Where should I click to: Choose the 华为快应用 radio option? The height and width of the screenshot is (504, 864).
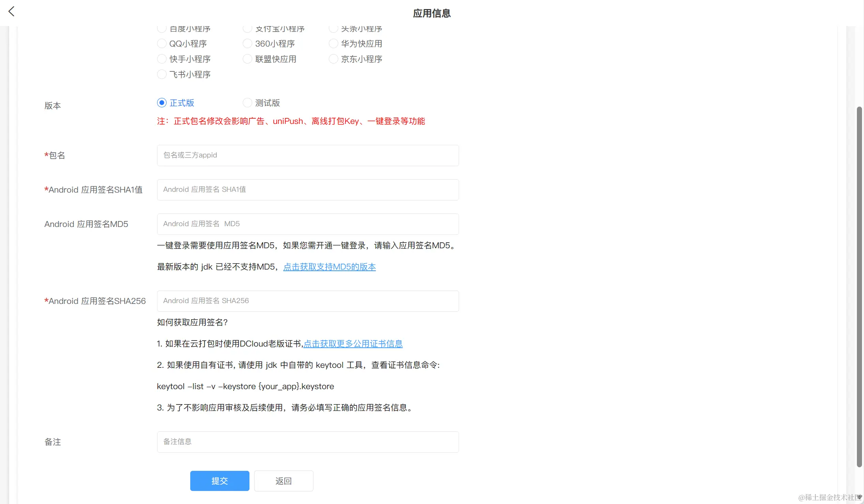(334, 43)
